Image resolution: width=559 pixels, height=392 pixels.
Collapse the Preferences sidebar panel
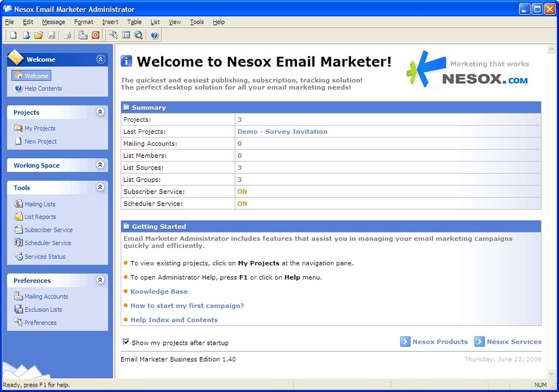point(100,280)
